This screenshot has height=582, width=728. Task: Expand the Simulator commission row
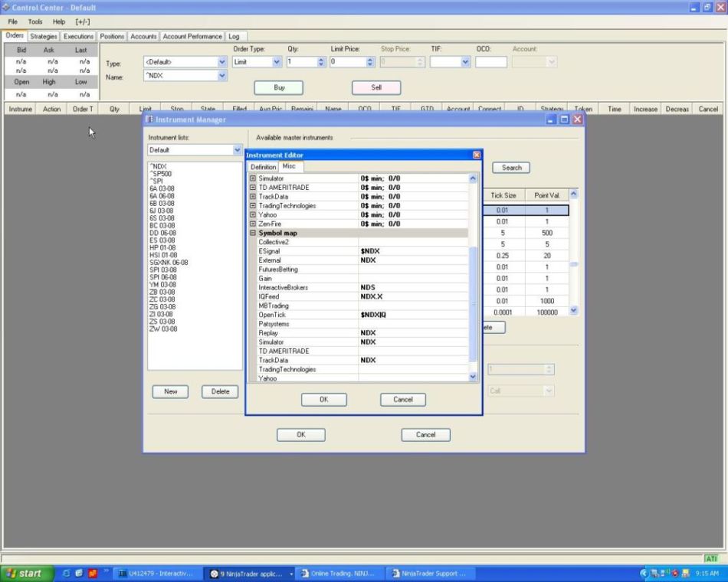(253, 178)
